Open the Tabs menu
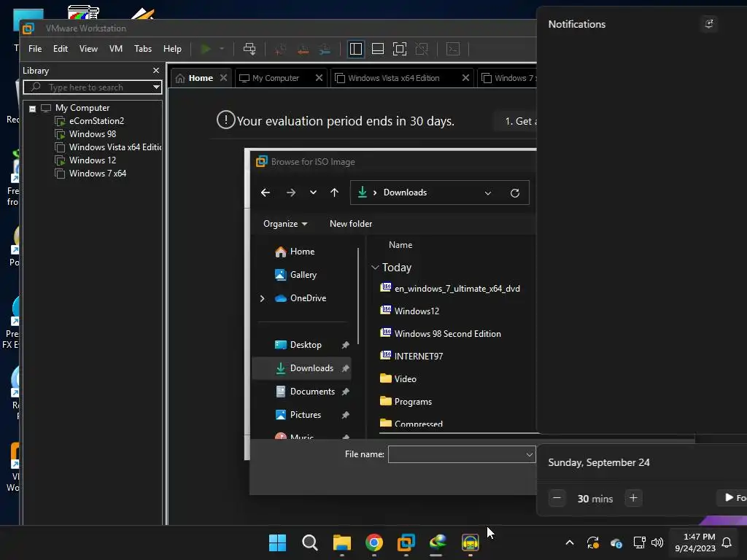Viewport: 747px width, 560px height. click(x=143, y=49)
